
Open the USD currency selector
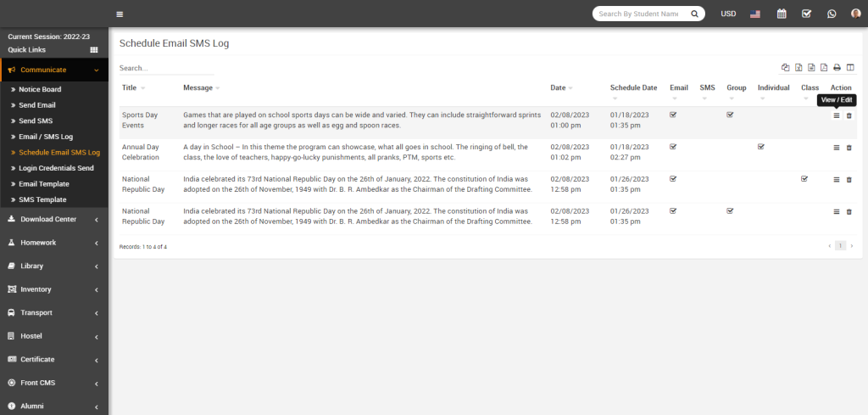(728, 14)
